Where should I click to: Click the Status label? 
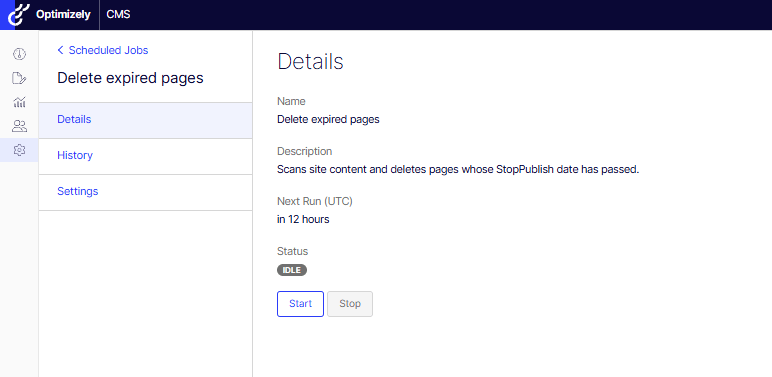(x=292, y=251)
